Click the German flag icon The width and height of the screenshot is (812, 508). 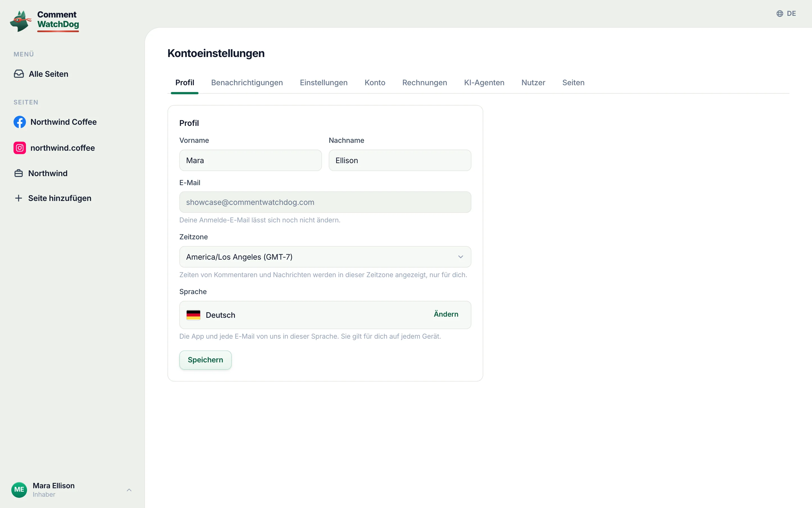pos(193,315)
